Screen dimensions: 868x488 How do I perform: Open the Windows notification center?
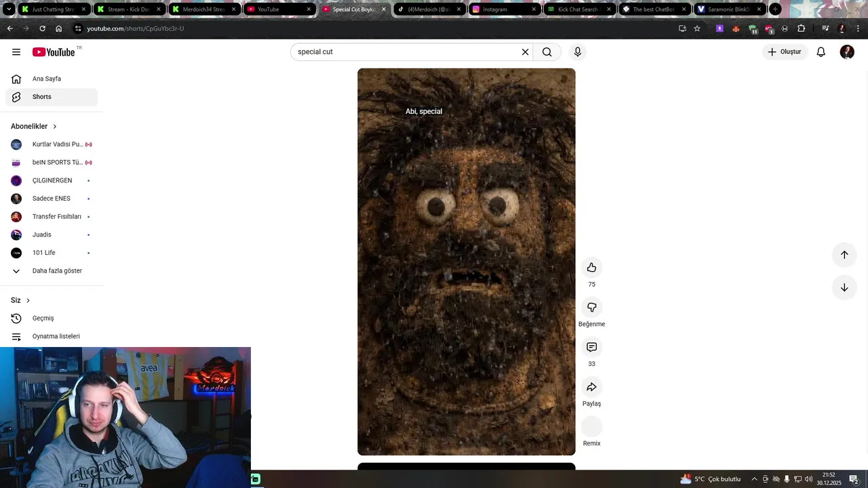pos(854,479)
